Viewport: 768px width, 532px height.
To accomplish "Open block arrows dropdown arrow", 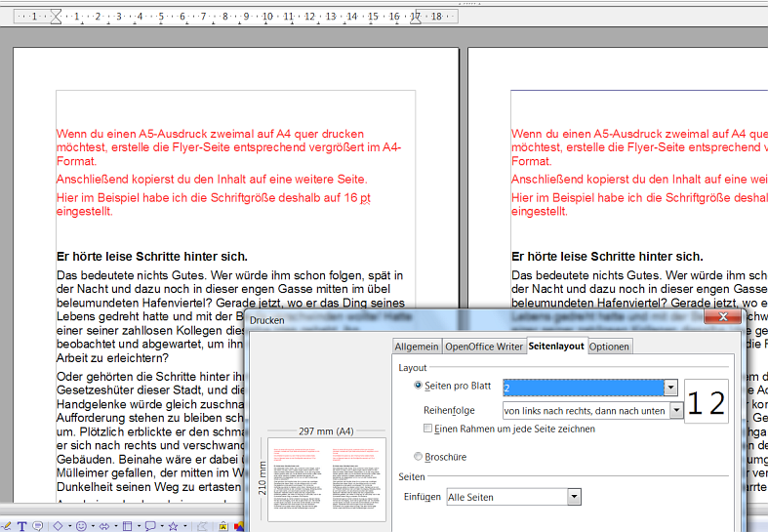I will (x=115, y=526).
